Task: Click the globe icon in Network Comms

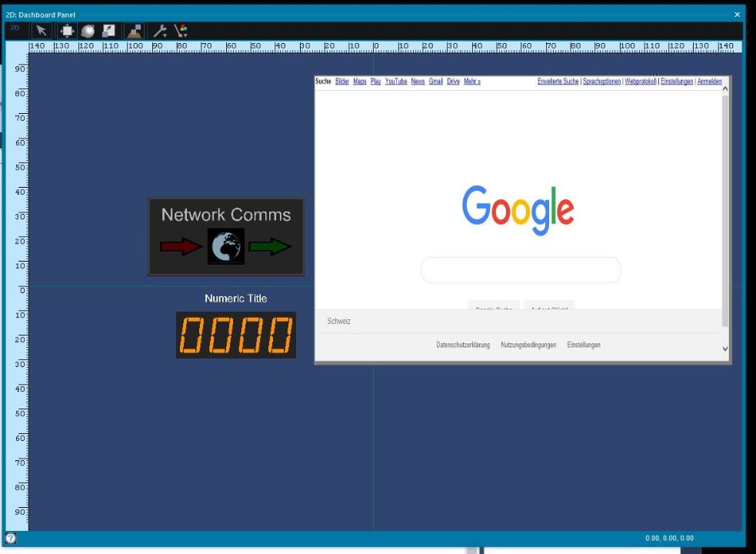Action: pyautogui.click(x=226, y=246)
